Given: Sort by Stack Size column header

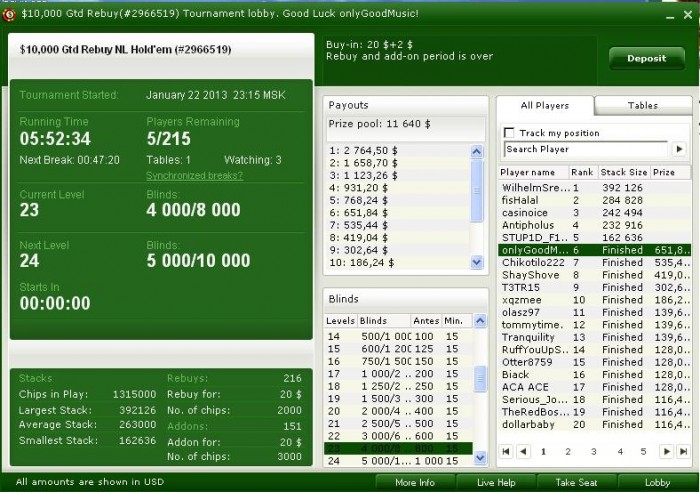Looking at the screenshot, I should pos(624,172).
